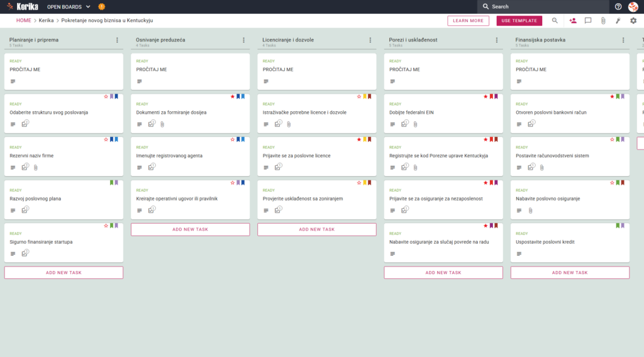Toggle star on Nabavite poslovno osiguranje

tap(612, 183)
